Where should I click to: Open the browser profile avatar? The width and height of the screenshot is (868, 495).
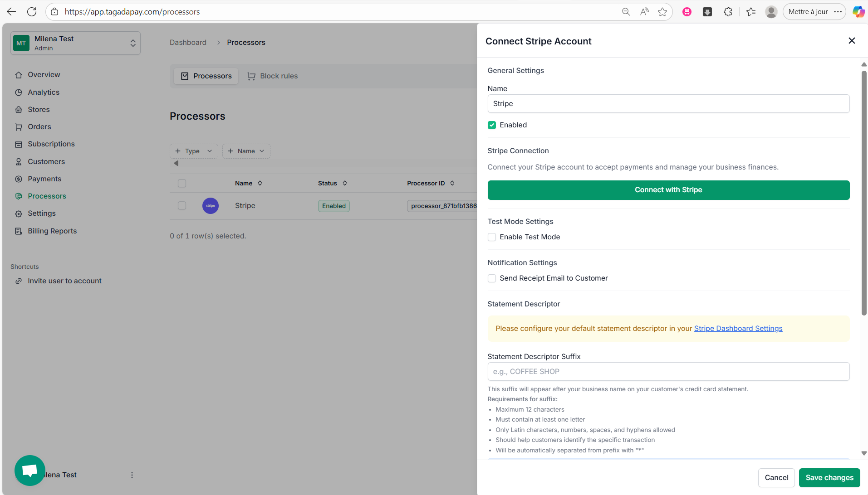[771, 12]
